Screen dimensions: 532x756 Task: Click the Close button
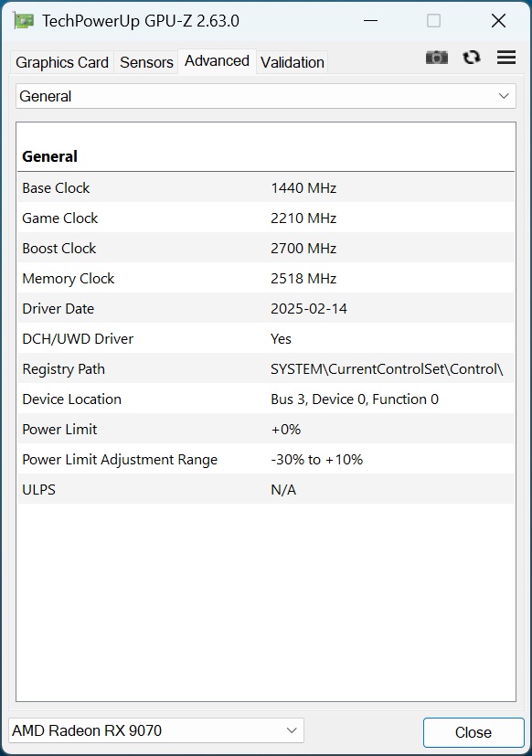click(473, 732)
